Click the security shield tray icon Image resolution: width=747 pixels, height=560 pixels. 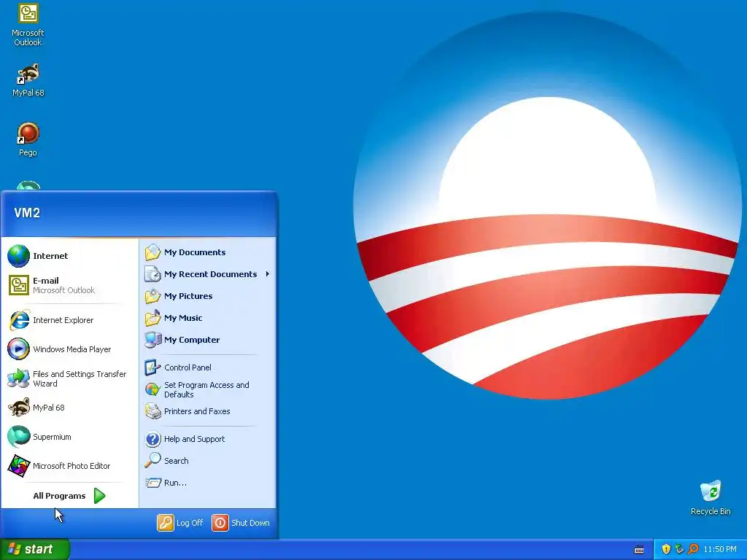(665, 549)
